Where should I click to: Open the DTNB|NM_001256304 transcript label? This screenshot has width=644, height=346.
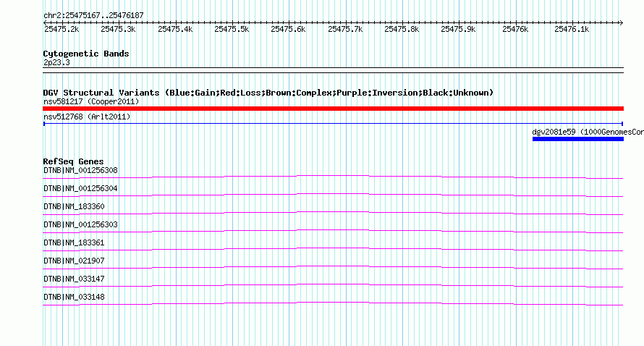[80, 189]
